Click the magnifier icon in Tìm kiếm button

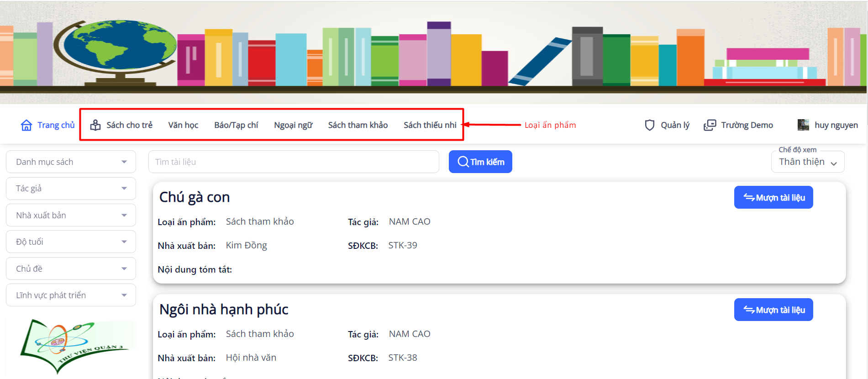(463, 162)
